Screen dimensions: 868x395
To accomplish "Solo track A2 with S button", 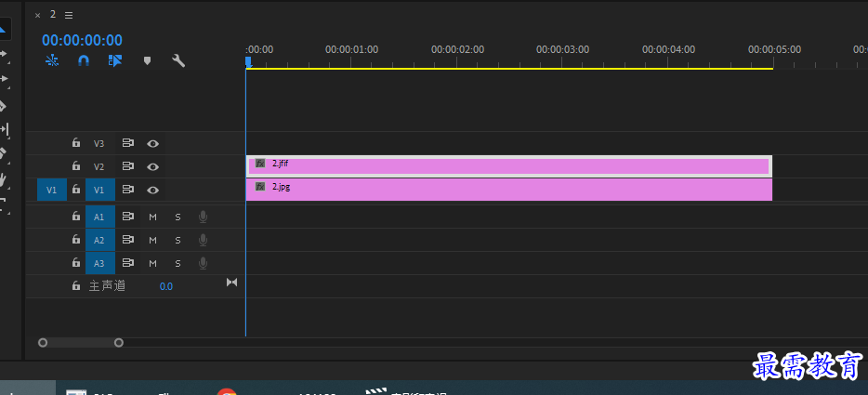I will [178, 241].
